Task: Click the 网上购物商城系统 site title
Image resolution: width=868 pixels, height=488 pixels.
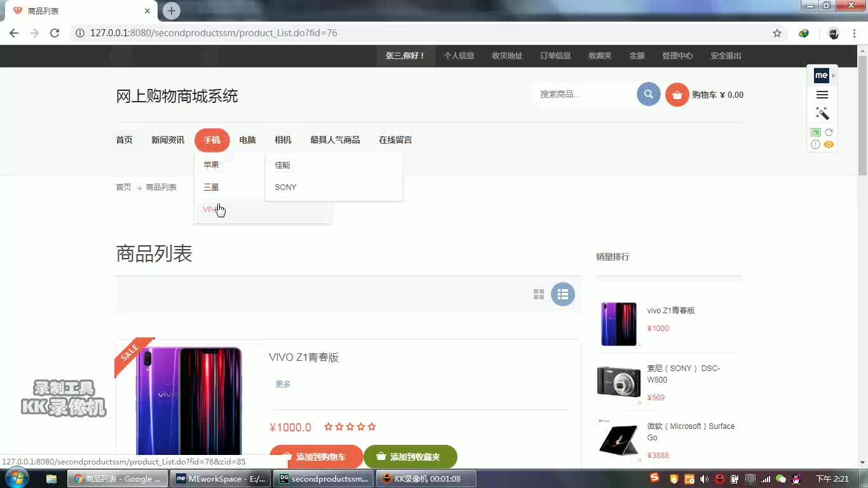Action: [x=177, y=96]
